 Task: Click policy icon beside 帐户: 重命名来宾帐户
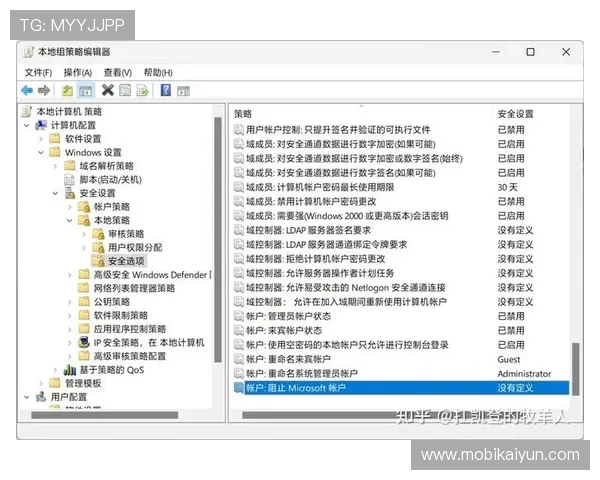239,359
